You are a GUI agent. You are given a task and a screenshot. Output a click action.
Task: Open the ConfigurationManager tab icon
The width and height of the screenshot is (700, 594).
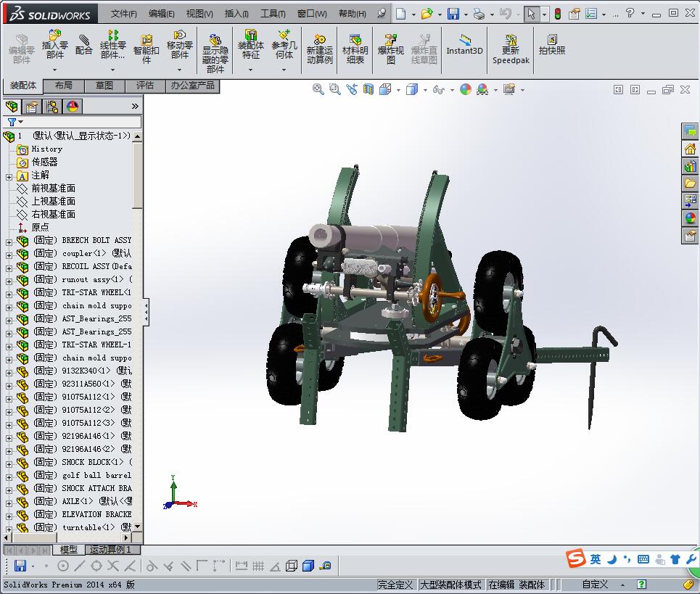[x=52, y=106]
